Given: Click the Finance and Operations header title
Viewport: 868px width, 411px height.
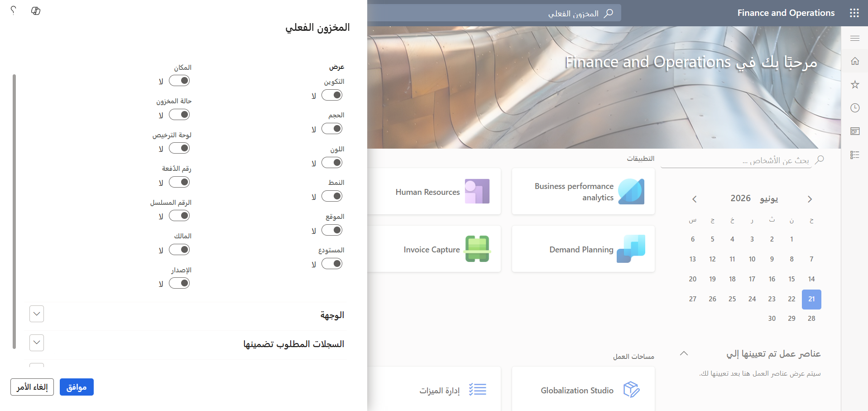Looking at the screenshot, I should 786,13.
